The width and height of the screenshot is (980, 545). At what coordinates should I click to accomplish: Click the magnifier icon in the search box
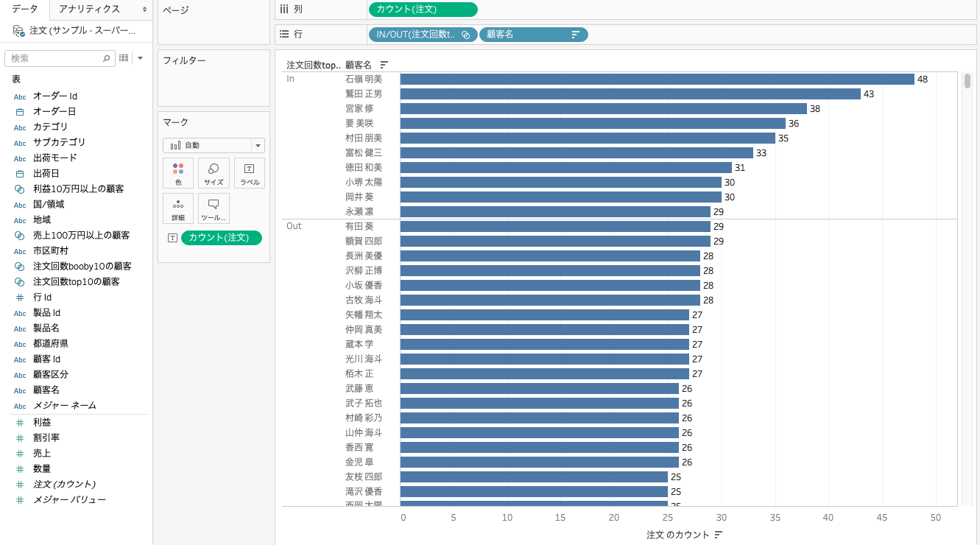pos(106,58)
